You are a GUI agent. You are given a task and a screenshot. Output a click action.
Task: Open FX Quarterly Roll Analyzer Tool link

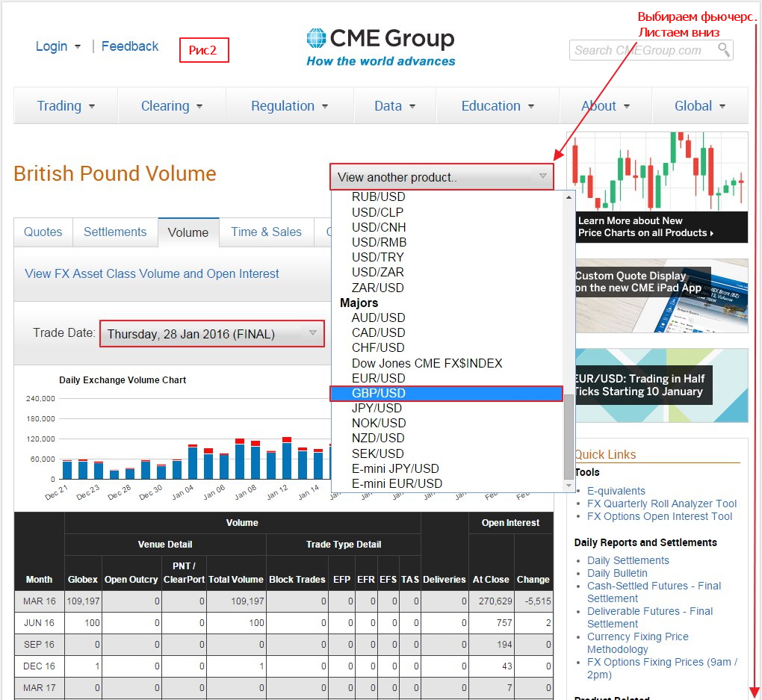[x=662, y=504]
